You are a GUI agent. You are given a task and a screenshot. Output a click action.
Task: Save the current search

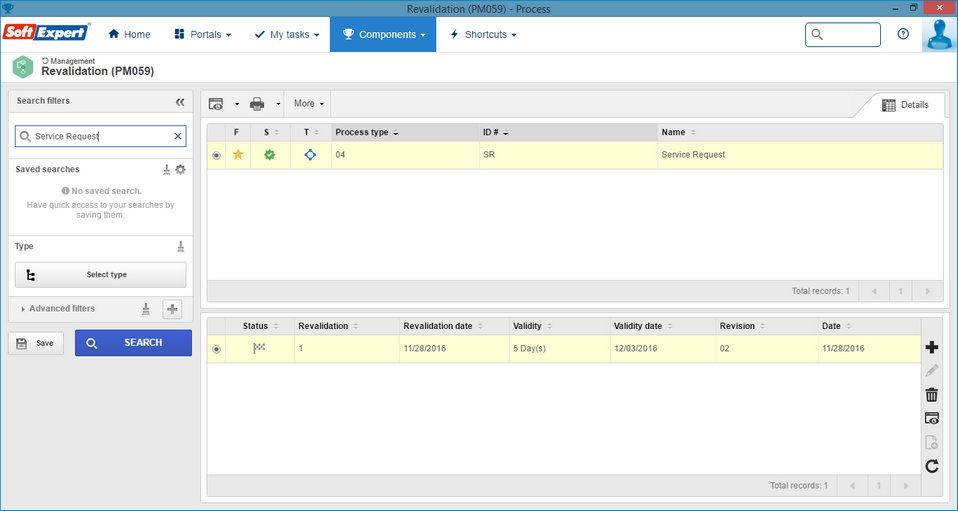click(36, 343)
